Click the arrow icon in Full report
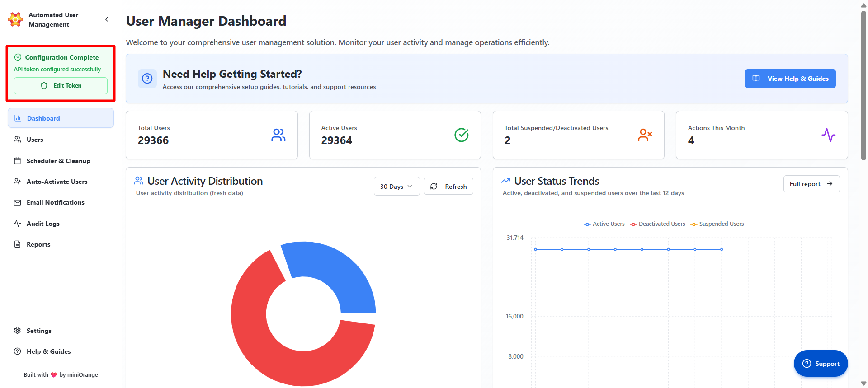 pos(830,184)
